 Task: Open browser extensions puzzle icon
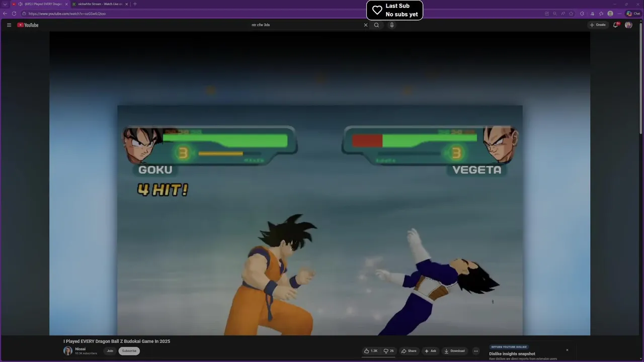pyautogui.click(x=582, y=14)
